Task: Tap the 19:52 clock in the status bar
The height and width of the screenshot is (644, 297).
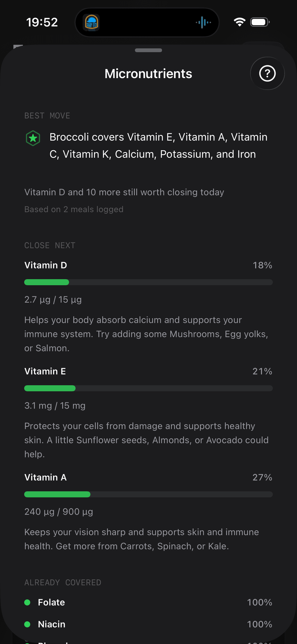Action: (x=42, y=22)
